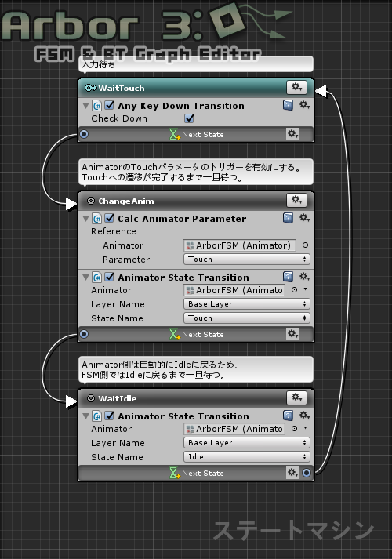Collapse Calc Animator Parameter foldout
This screenshot has height=559, width=392.
[x=85, y=218]
